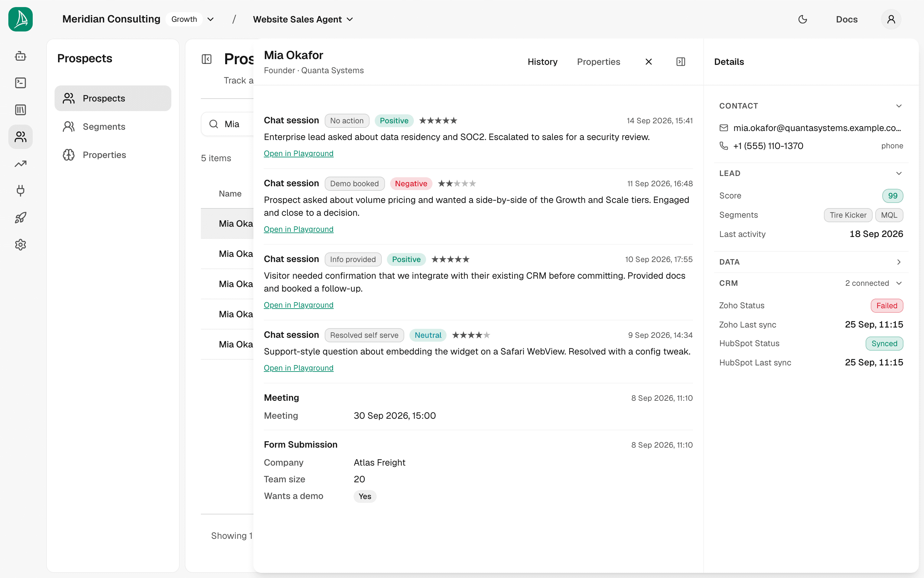Open the terminal playground sidebar icon
This screenshot has width=924, height=578.
pos(21,83)
